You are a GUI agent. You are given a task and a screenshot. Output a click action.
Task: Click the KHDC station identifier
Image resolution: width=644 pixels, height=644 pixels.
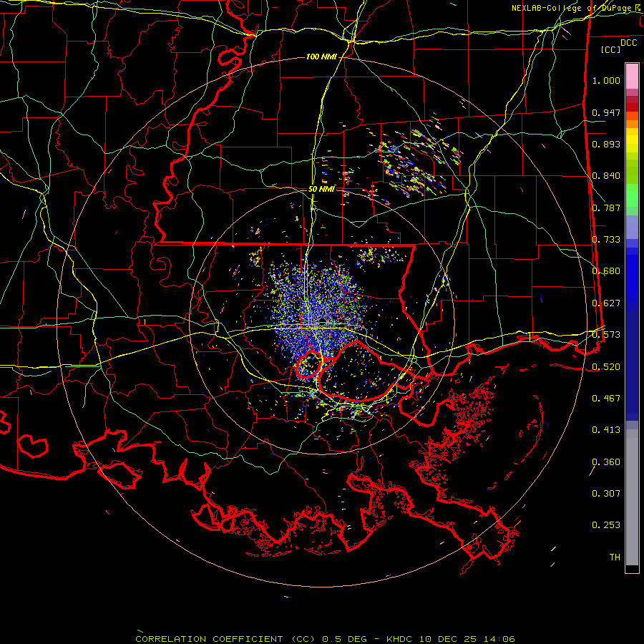coord(401,639)
